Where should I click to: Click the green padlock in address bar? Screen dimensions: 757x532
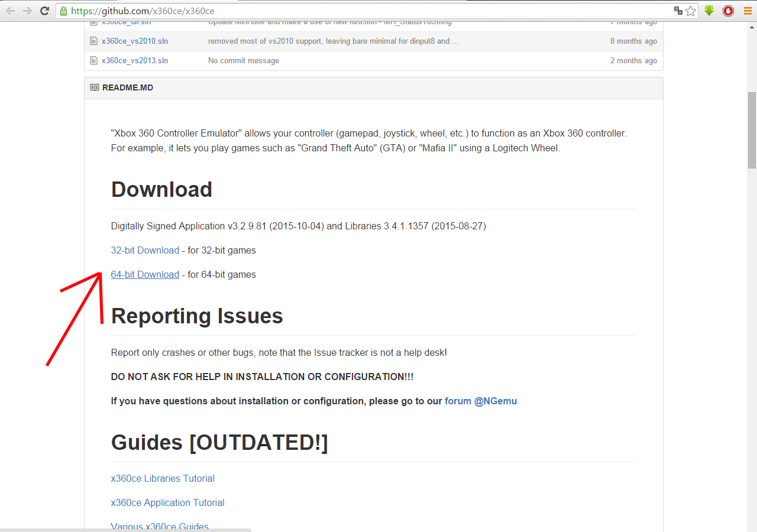point(64,11)
